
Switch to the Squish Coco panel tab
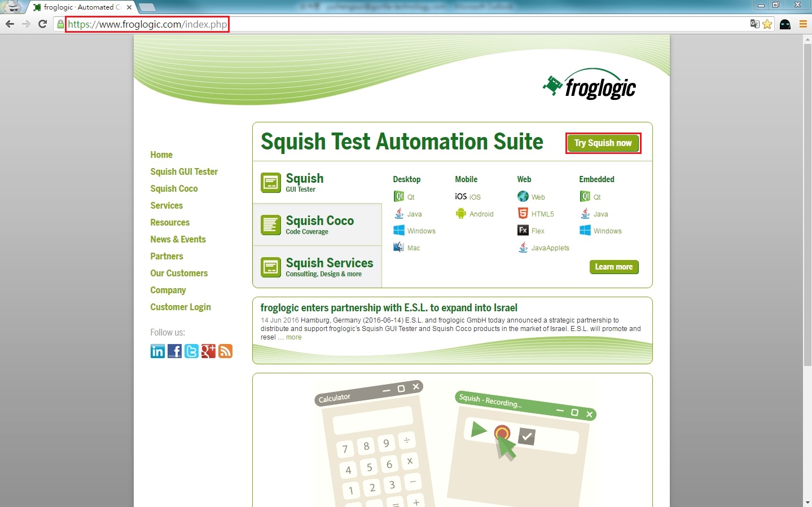317,224
